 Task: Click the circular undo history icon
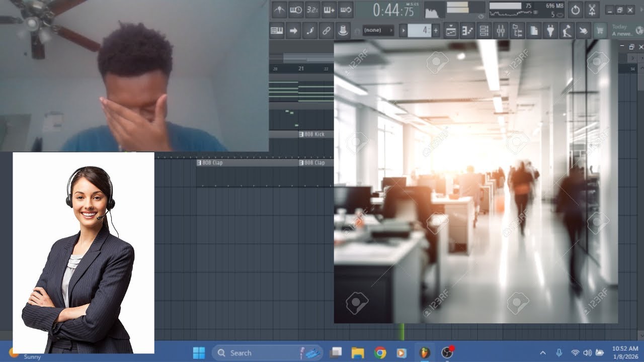[576, 10]
